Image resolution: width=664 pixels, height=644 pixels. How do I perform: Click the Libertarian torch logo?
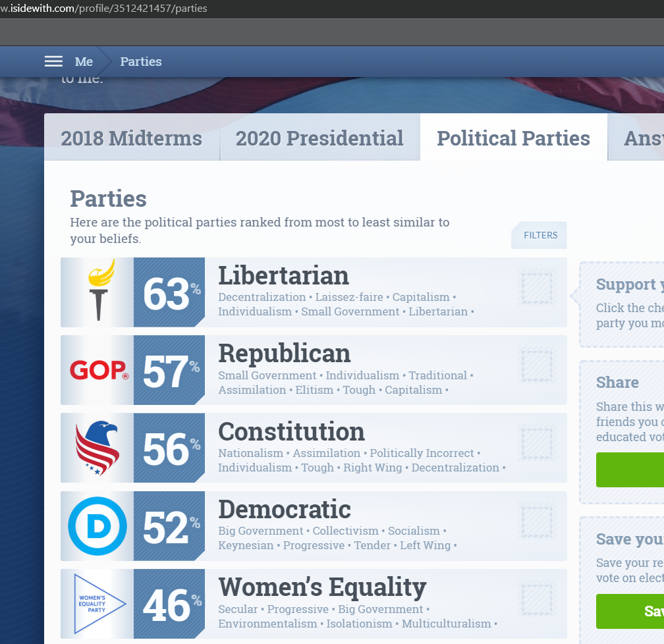(x=100, y=290)
